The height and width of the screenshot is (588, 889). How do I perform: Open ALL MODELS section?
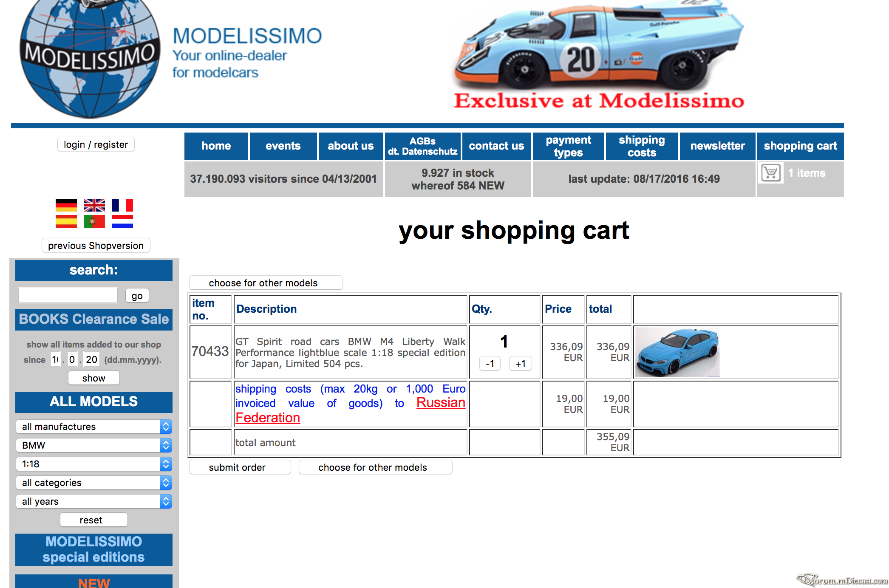pos(94,402)
